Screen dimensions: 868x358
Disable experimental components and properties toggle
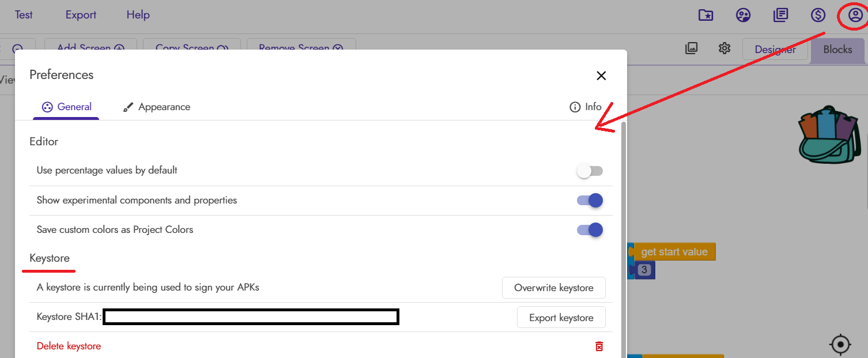(x=590, y=201)
